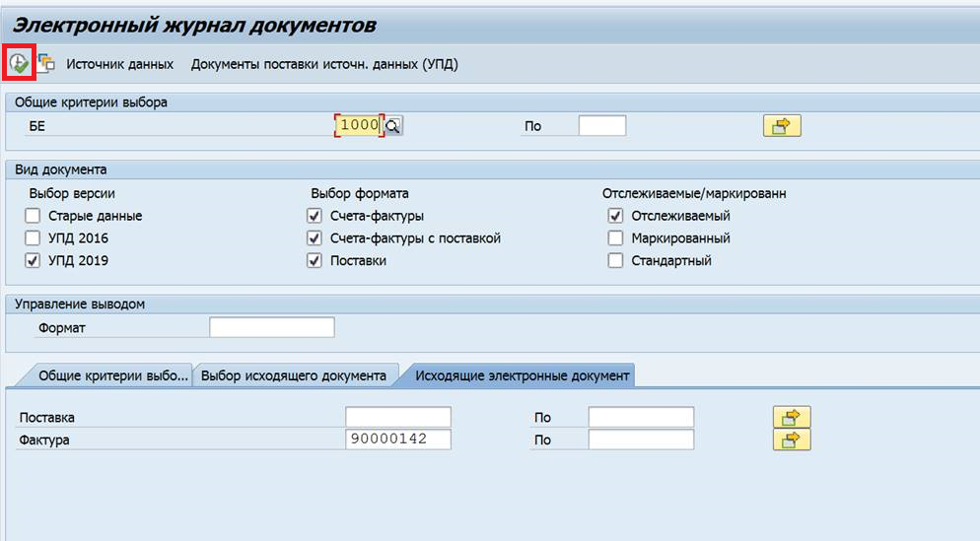980x541 pixels.
Task: Click the Get Variant icon
Action: pos(46,64)
